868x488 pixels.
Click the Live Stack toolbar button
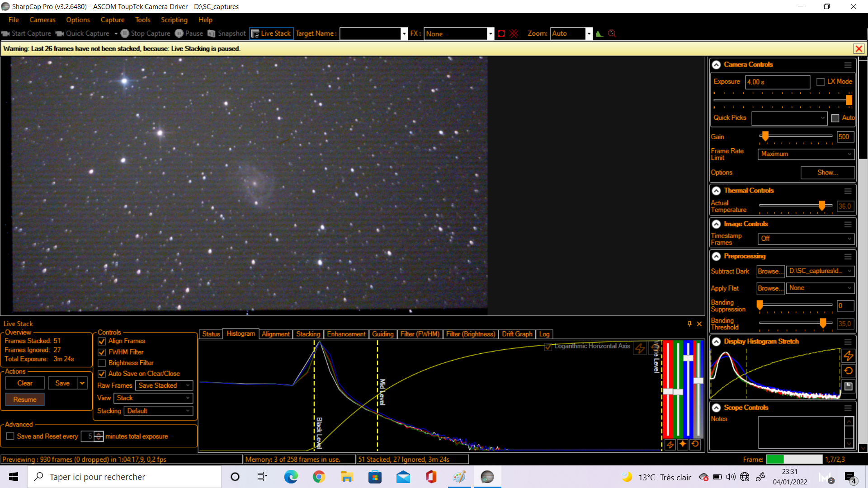[271, 33]
